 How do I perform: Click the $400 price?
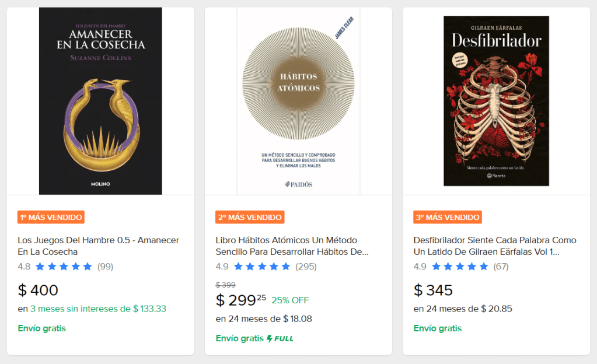pos(38,290)
